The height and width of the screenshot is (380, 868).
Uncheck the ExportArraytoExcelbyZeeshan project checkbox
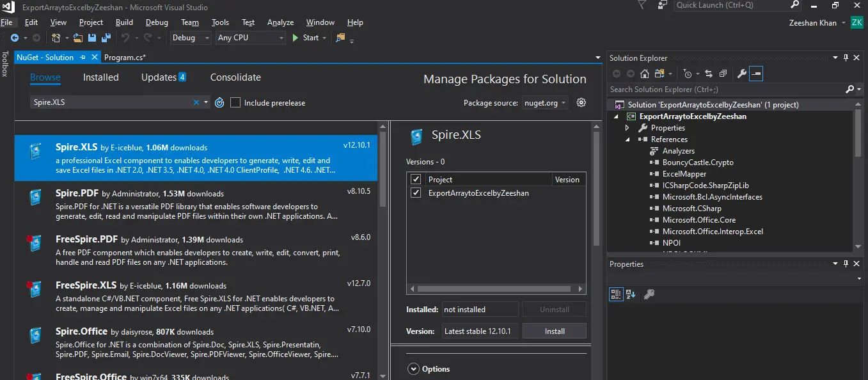[x=416, y=193]
